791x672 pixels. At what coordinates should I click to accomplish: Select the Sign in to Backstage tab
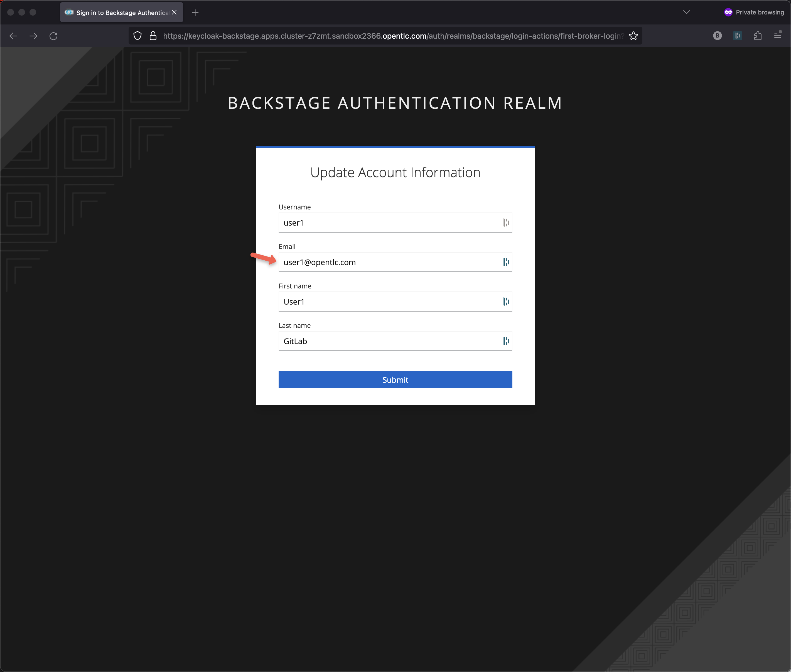click(118, 13)
